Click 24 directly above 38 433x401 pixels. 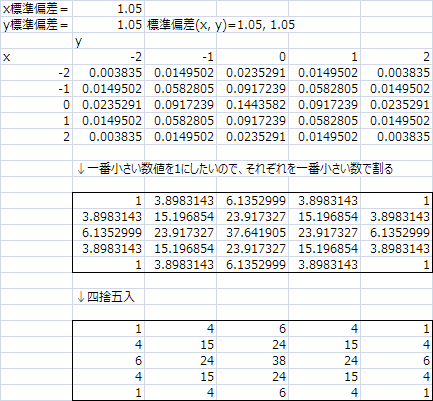[x=252, y=345]
